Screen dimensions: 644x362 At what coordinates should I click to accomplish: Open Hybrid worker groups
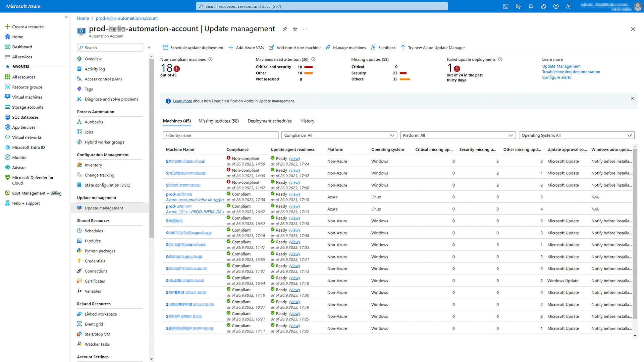[x=104, y=142]
